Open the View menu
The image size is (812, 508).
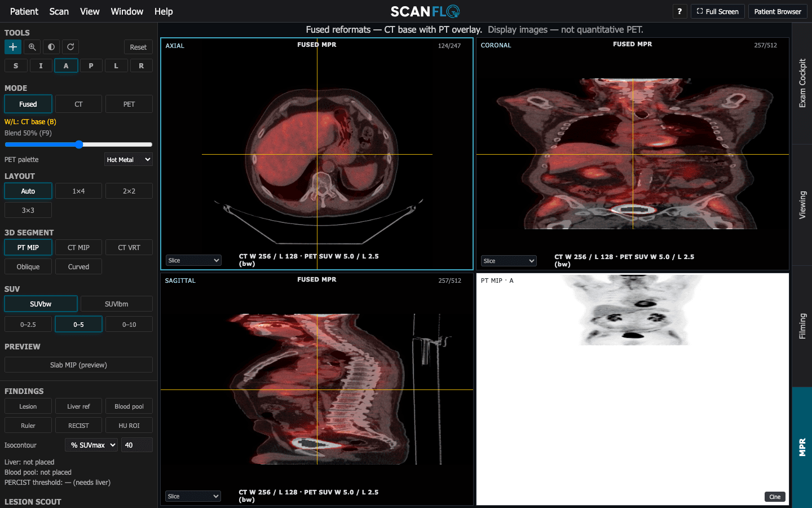(x=90, y=11)
